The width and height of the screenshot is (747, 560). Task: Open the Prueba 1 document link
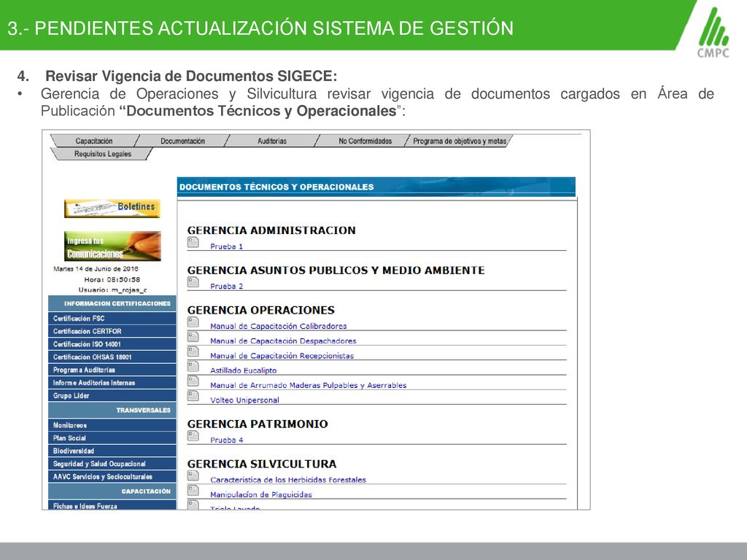(226, 246)
